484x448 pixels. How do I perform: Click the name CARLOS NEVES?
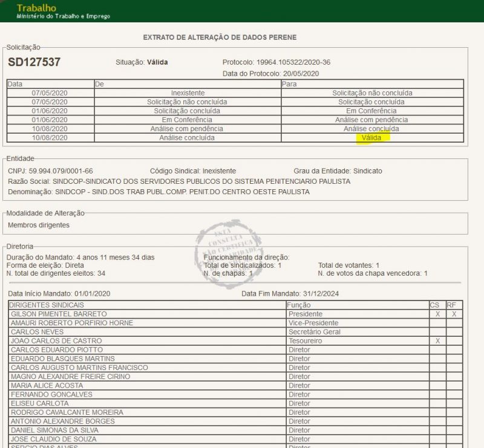(x=37, y=332)
